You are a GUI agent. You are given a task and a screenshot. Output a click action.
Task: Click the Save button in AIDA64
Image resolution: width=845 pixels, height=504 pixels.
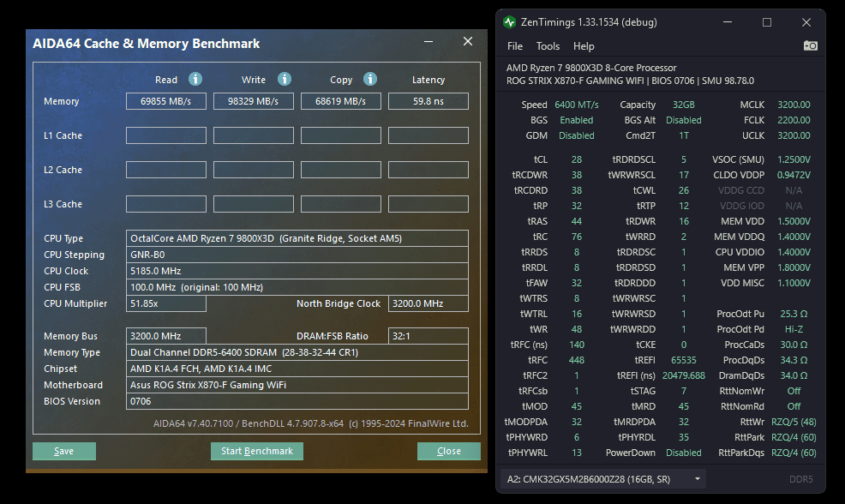(x=64, y=451)
